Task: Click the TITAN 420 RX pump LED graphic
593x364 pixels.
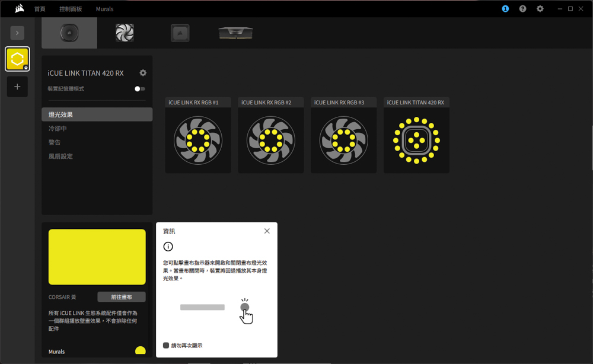Action: click(x=416, y=141)
